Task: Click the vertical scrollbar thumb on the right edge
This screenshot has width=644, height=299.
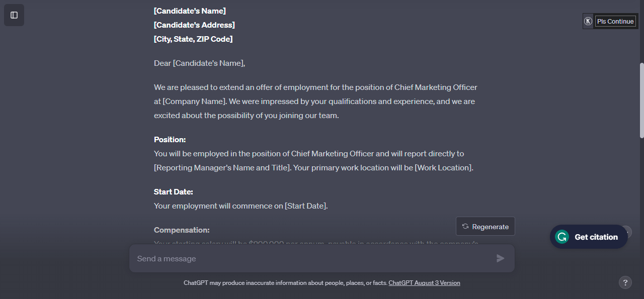Action: point(641,101)
